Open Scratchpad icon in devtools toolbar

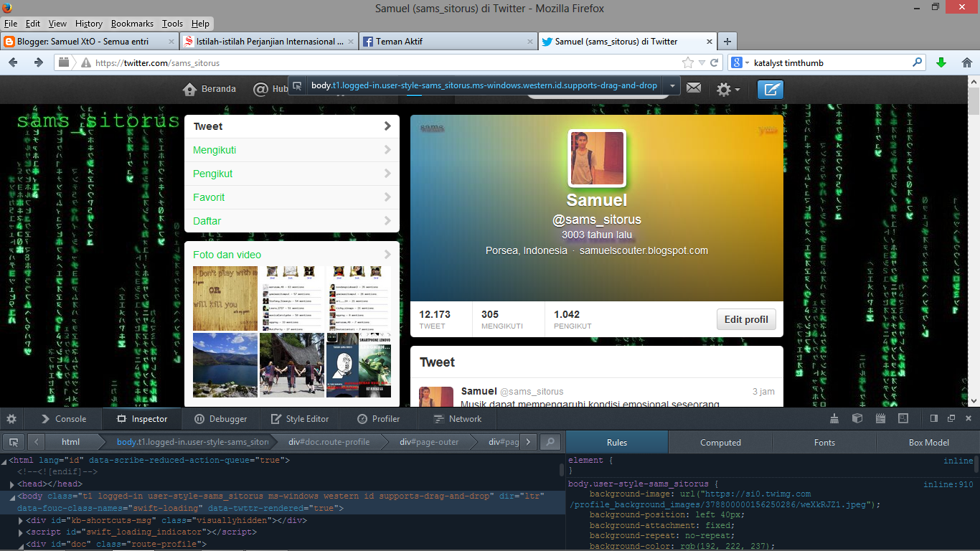(880, 419)
